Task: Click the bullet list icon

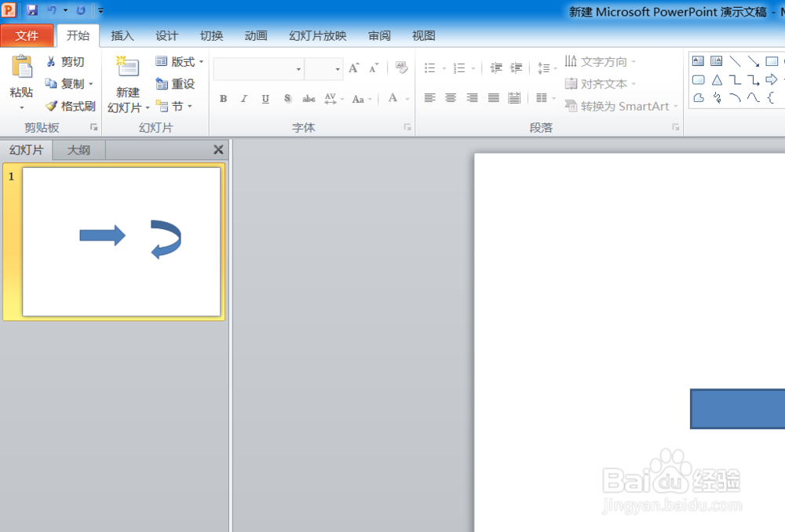Action: pos(430,68)
